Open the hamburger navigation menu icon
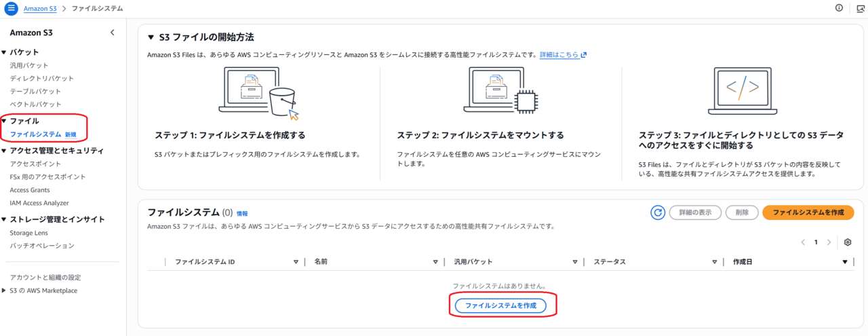The width and height of the screenshot is (868, 336). click(11, 8)
